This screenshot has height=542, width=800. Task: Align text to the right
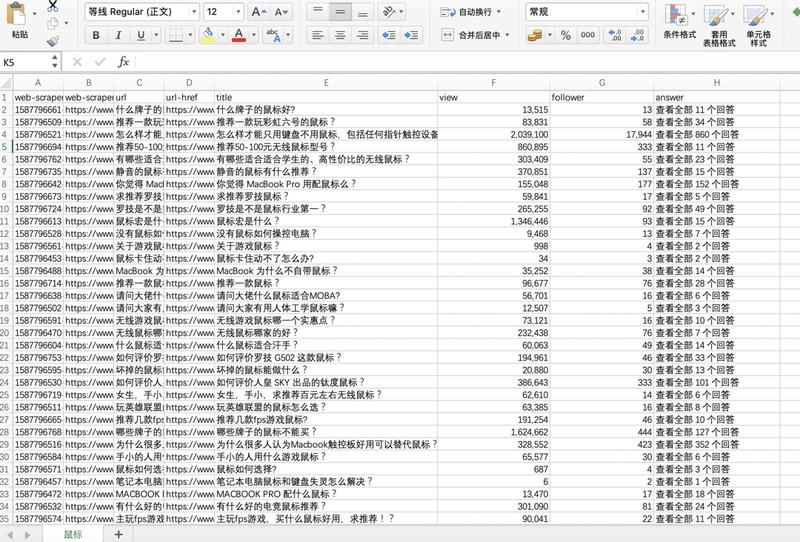click(x=362, y=35)
